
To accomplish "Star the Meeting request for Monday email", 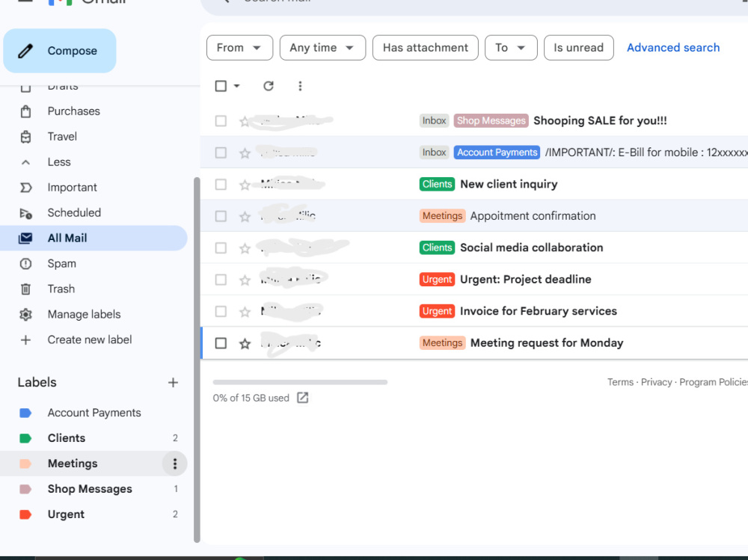I will (245, 344).
